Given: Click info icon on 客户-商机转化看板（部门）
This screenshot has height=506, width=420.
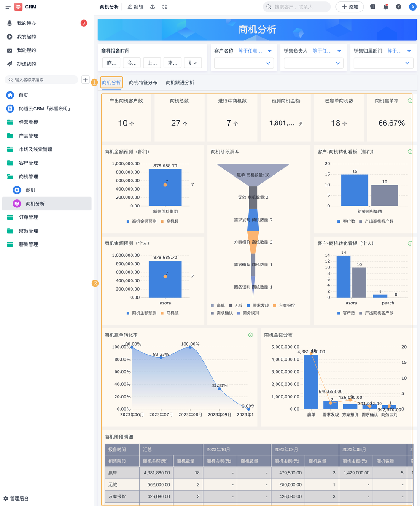Looking at the screenshot, I should click(x=410, y=152).
